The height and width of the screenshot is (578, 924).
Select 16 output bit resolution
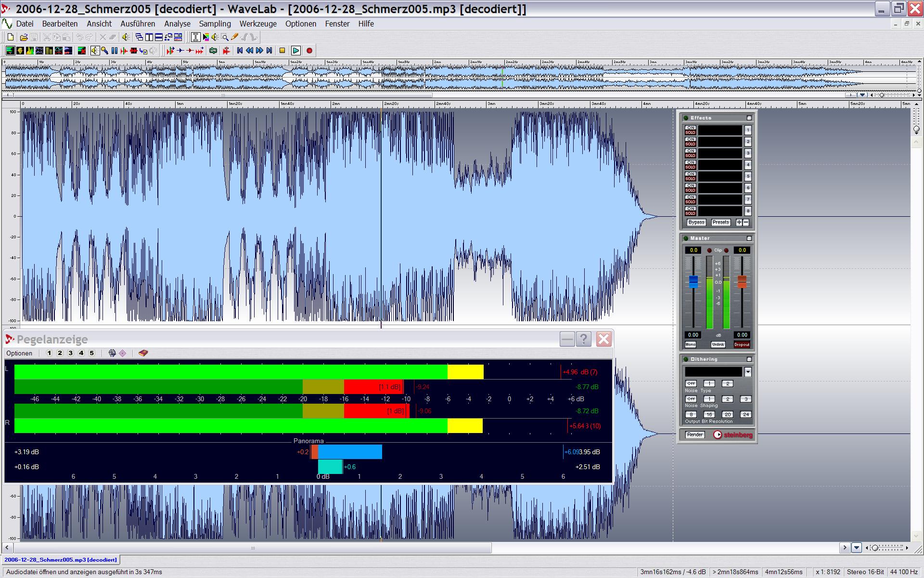click(709, 414)
